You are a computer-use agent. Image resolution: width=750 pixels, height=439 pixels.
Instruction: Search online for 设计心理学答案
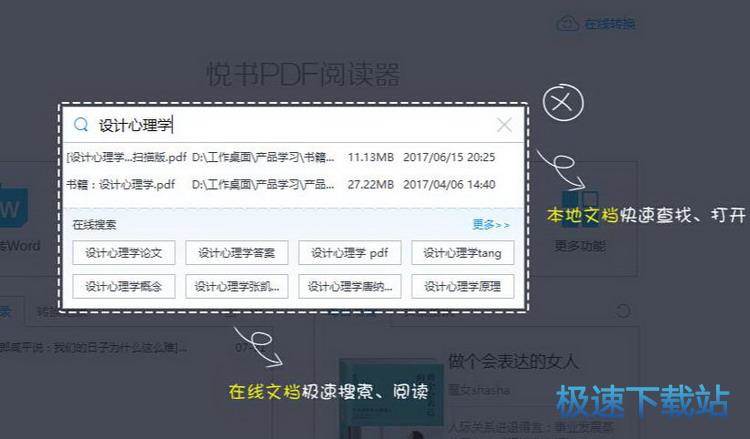click(237, 252)
